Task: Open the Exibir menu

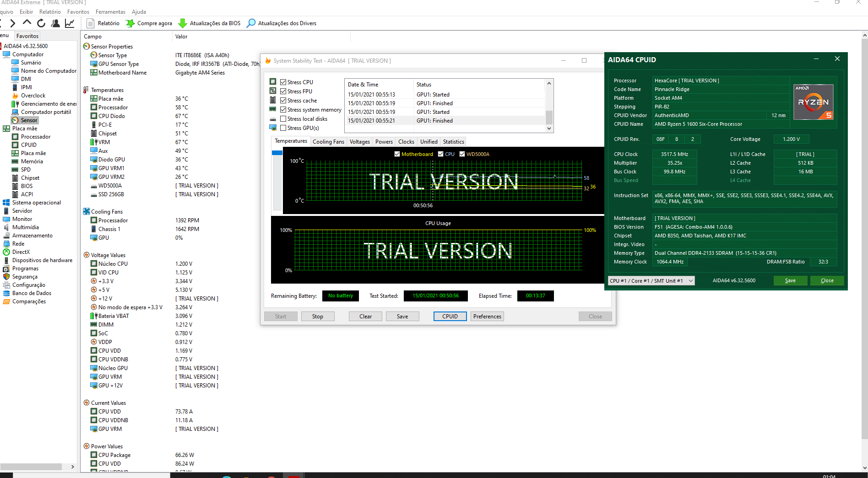Action: (x=26, y=12)
